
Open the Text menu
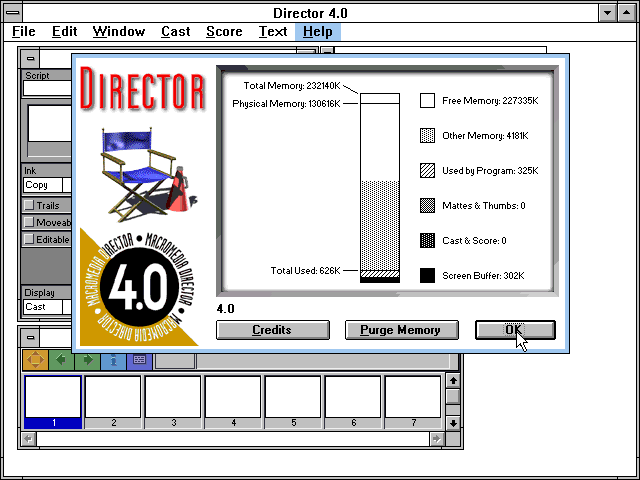pos(273,31)
